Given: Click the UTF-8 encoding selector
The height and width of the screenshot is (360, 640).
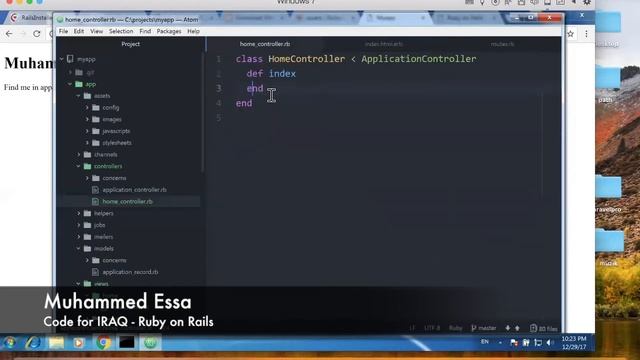Looking at the screenshot, I should point(432,328).
